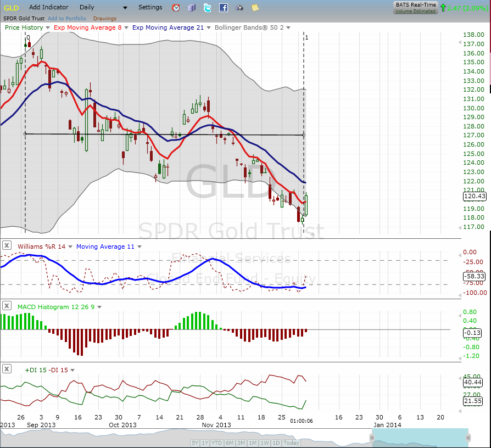The image size is (491, 448).
Task: Click the camera snapshot icon
Action: point(239,8)
